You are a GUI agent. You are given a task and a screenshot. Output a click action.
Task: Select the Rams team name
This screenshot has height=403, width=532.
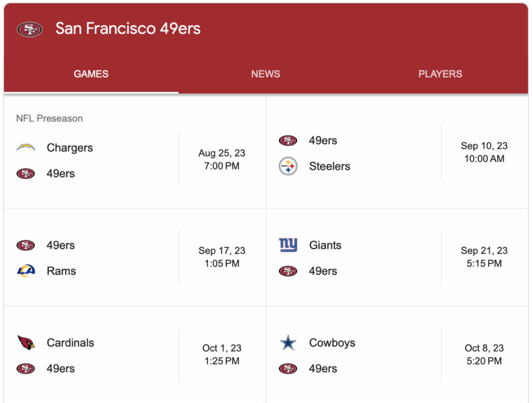click(61, 271)
